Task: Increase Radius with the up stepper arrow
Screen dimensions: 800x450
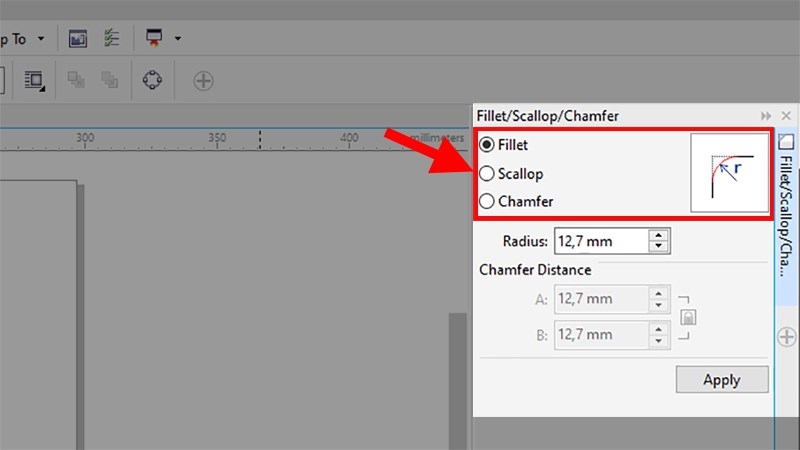Action: click(x=658, y=236)
